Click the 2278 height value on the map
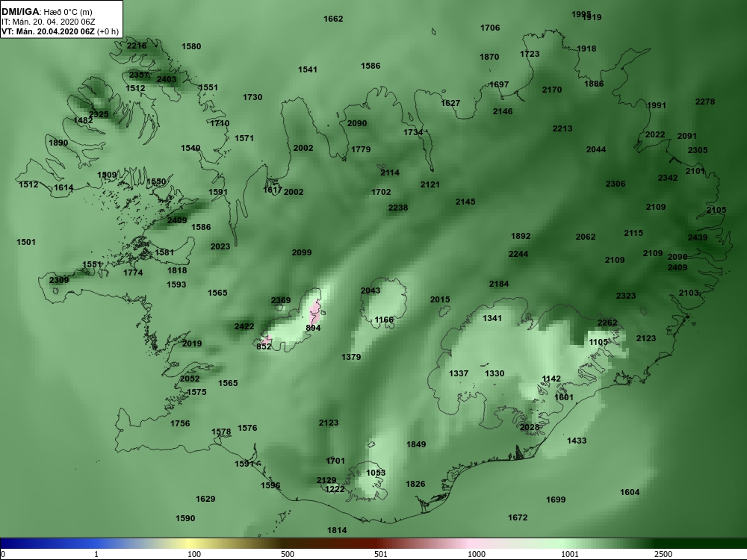747x560 pixels. 704,102
